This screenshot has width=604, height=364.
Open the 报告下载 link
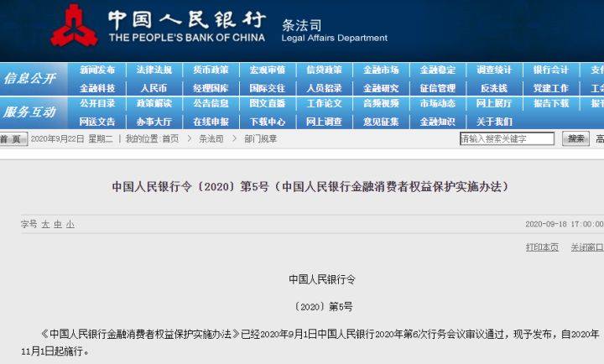(551, 103)
